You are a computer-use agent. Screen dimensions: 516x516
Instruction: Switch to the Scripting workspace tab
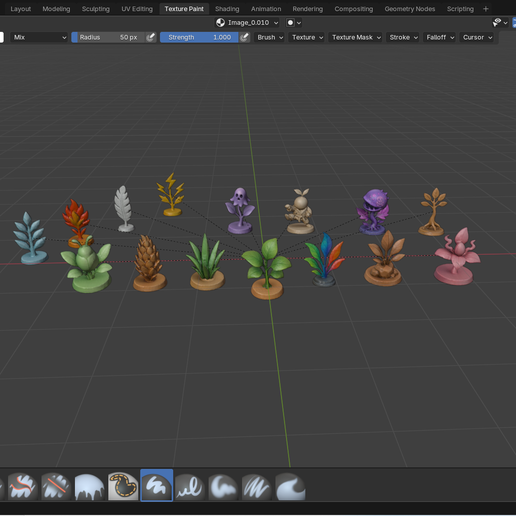coord(460,9)
